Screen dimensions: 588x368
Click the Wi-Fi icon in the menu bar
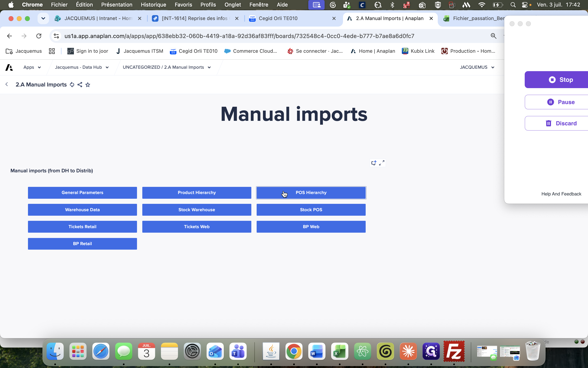coord(482,5)
